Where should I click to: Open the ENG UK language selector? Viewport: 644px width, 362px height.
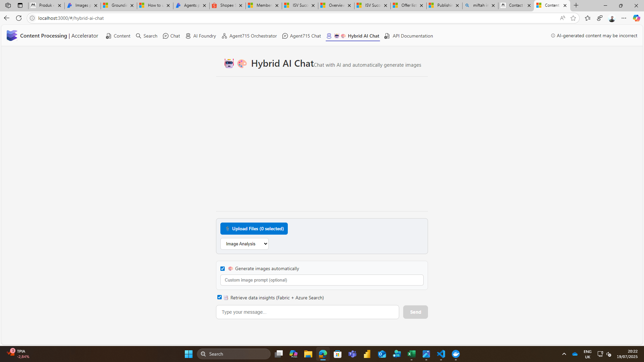(587, 354)
